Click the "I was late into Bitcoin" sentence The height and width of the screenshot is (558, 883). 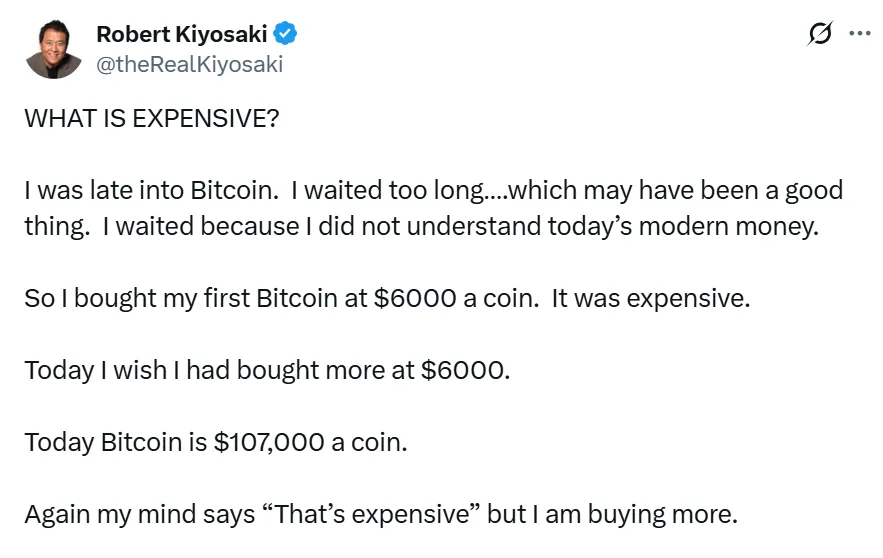[132, 190]
